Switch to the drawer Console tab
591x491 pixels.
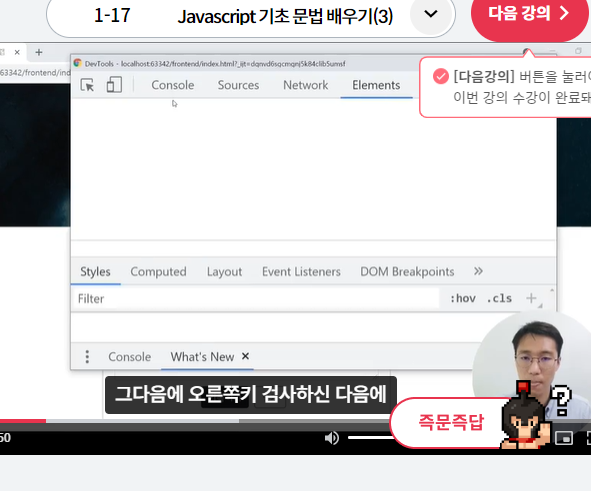[x=129, y=357]
